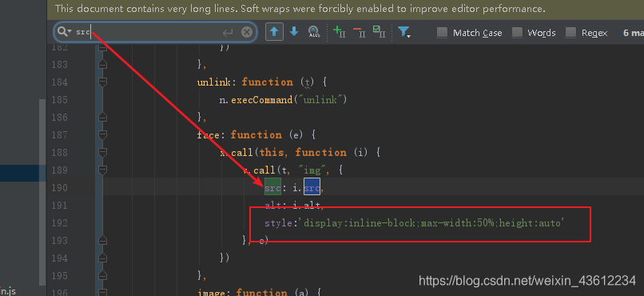This screenshot has width=644, height=296.
Task: Click the Find All icon in the search bar
Action: click(314, 32)
